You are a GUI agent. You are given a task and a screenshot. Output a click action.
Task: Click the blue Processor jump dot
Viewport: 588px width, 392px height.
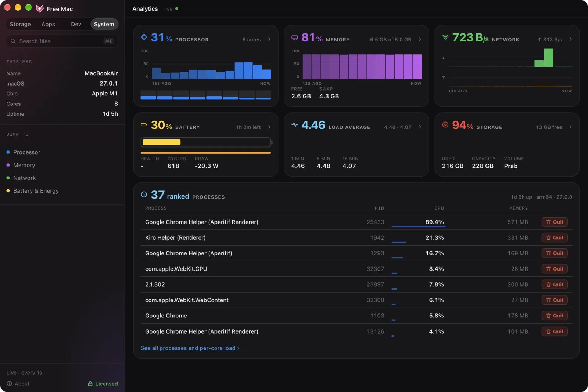pyautogui.click(x=8, y=152)
